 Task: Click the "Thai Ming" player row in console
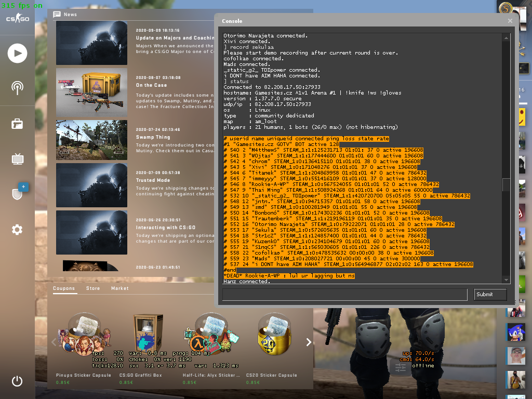click(x=328, y=190)
